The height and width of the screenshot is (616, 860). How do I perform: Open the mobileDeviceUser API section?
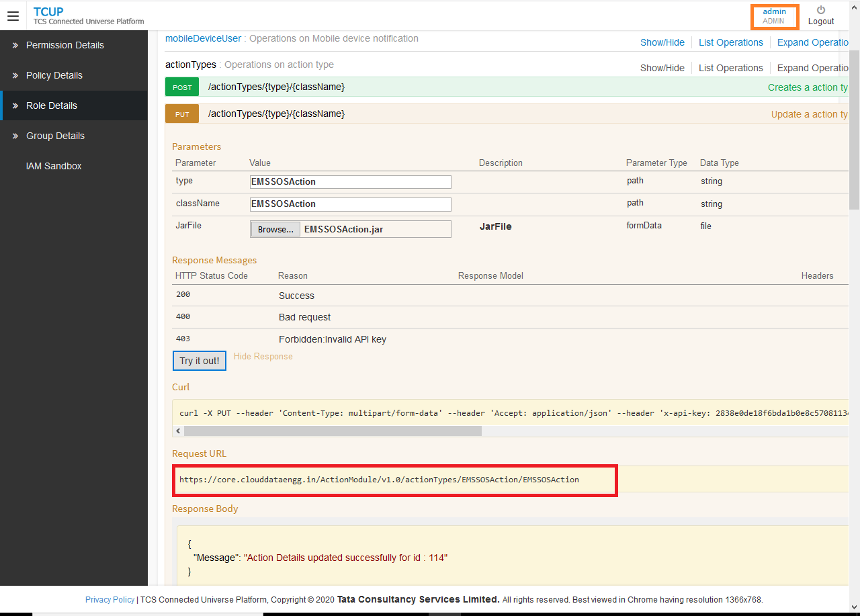203,38
